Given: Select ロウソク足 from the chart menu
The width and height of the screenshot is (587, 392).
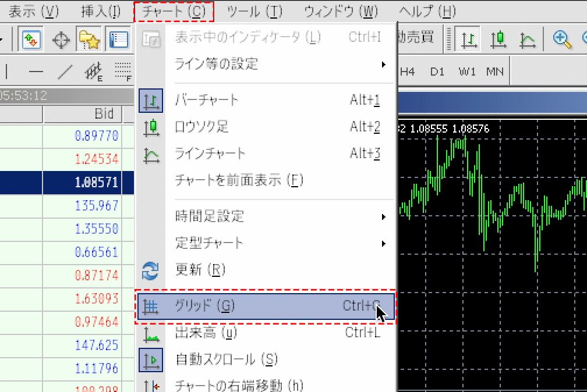Looking at the screenshot, I should pos(265,127).
